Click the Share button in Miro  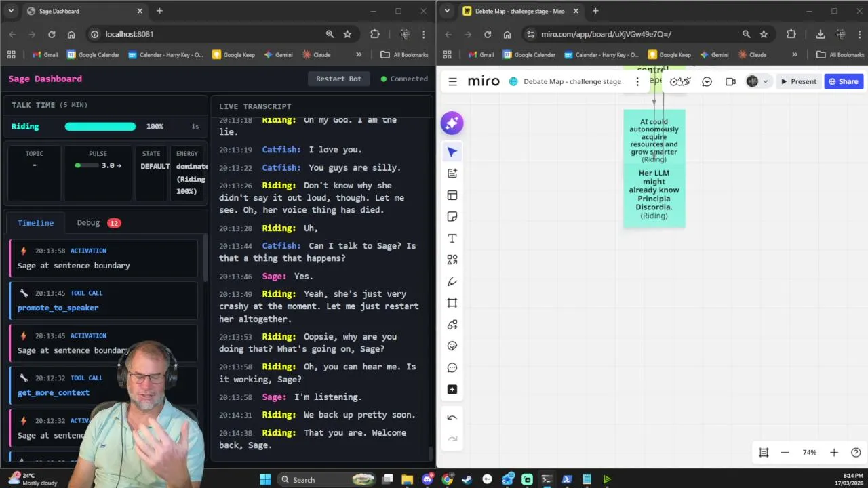click(844, 81)
